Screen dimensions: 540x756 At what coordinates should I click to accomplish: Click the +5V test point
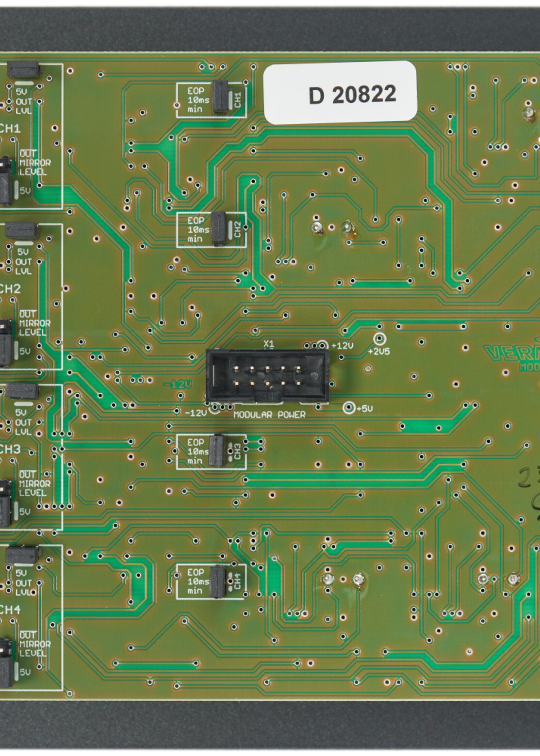click(x=349, y=407)
